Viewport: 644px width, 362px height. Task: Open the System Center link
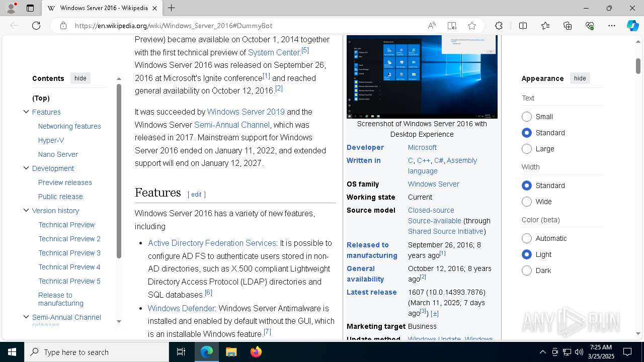[274, 52]
